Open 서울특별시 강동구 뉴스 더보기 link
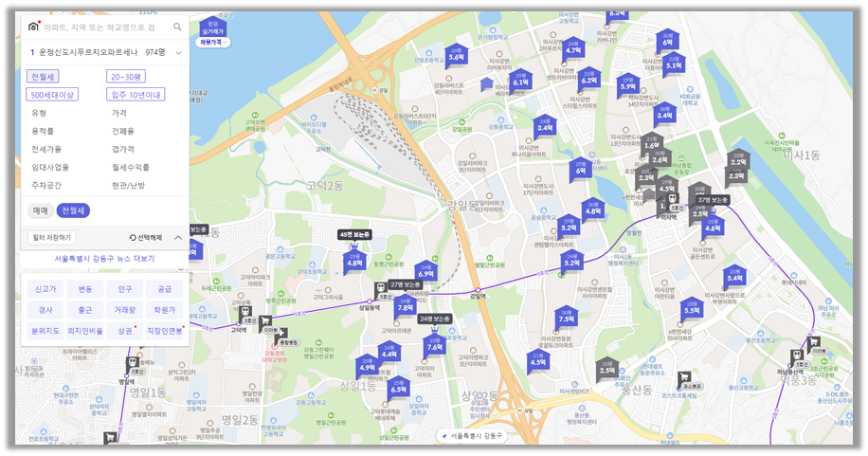 (104, 258)
